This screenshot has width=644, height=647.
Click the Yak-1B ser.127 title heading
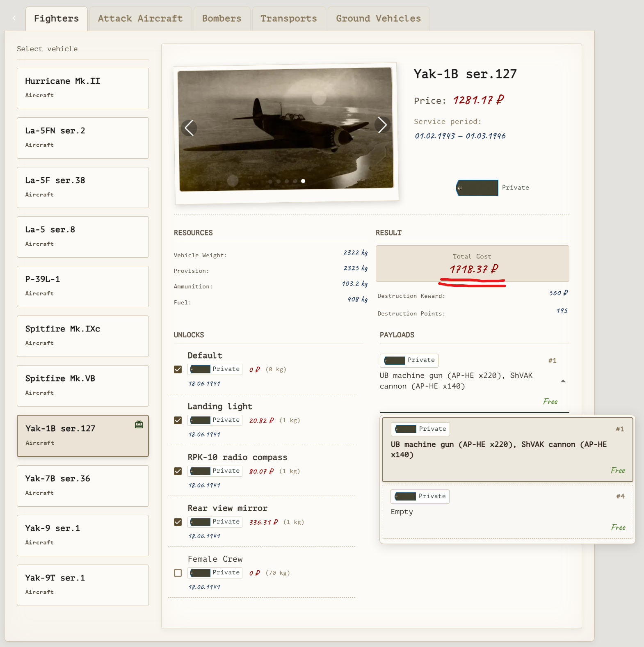click(x=465, y=74)
